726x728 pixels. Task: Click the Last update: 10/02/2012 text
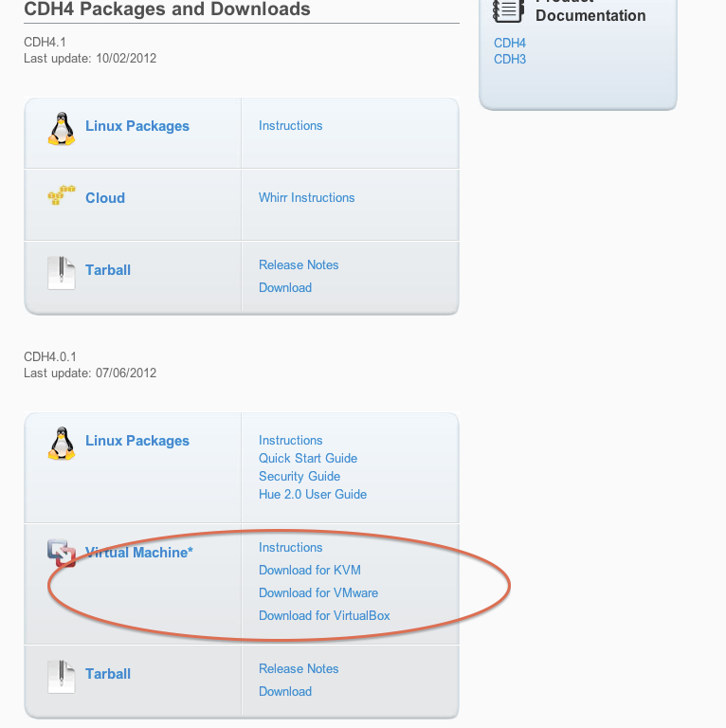(90, 59)
